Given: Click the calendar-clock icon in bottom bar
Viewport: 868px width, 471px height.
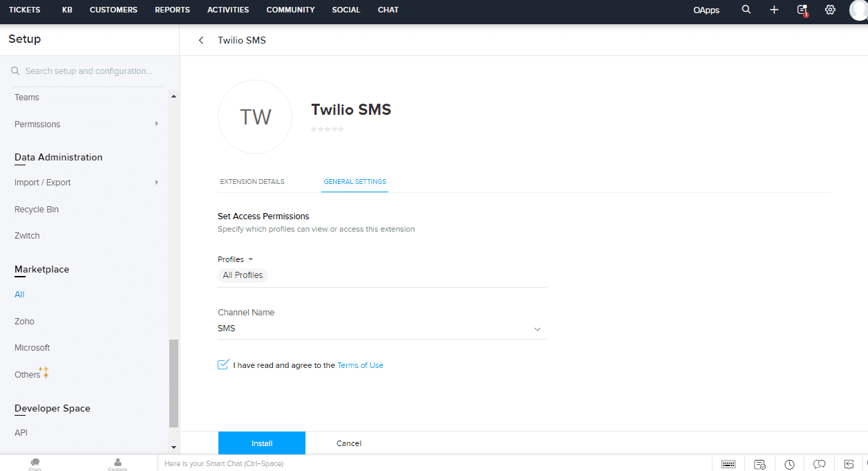Looking at the screenshot, I should click(x=759, y=464).
